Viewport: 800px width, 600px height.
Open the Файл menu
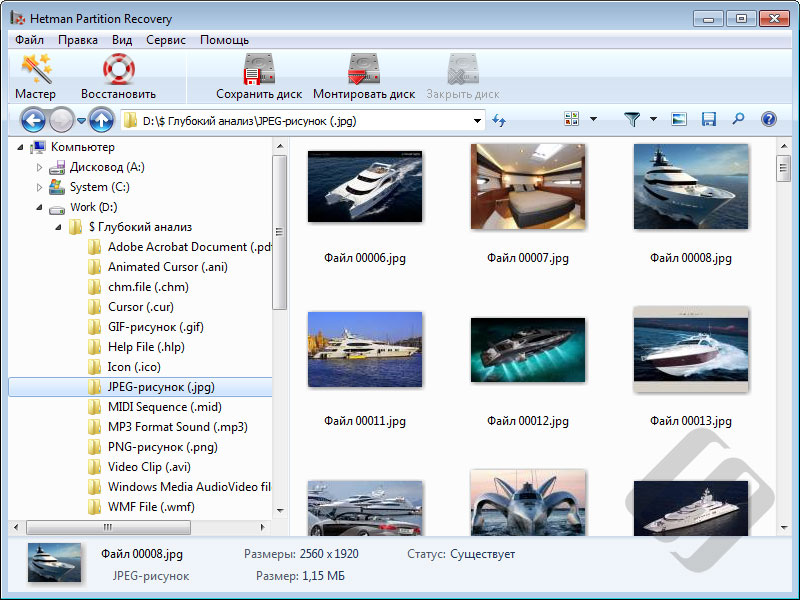pos(29,40)
